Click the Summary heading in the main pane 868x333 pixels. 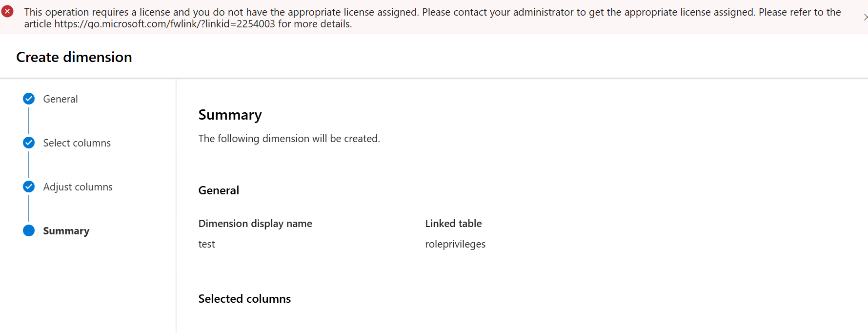pos(230,115)
